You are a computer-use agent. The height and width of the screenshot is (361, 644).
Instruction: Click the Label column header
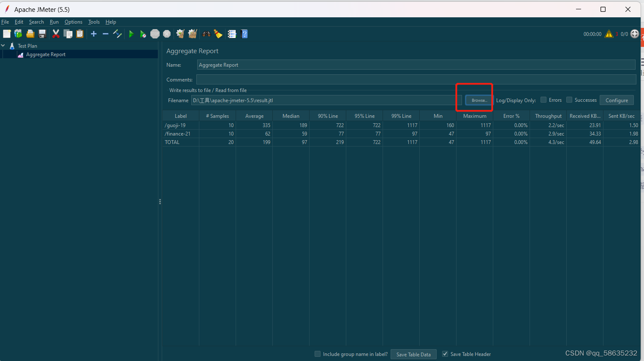pos(181,116)
